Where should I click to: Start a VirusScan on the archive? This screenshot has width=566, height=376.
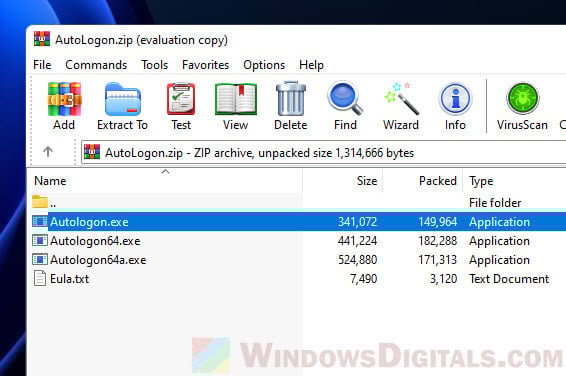[x=522, y=98]
